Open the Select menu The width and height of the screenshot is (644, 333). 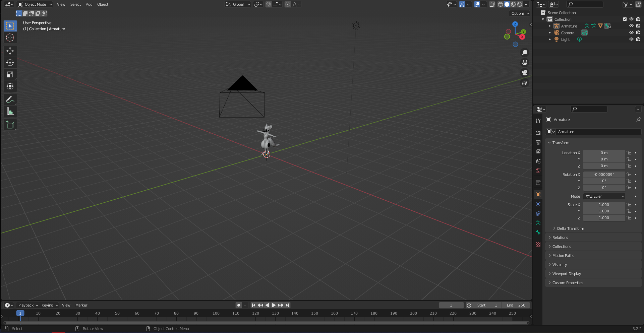point(75,4)
